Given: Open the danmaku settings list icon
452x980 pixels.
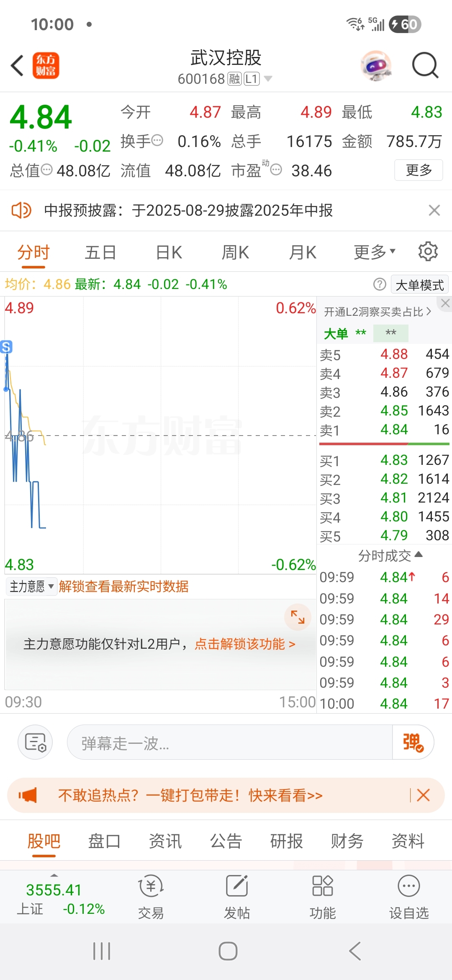Looking at the screenshot, I should coord(35,742).
